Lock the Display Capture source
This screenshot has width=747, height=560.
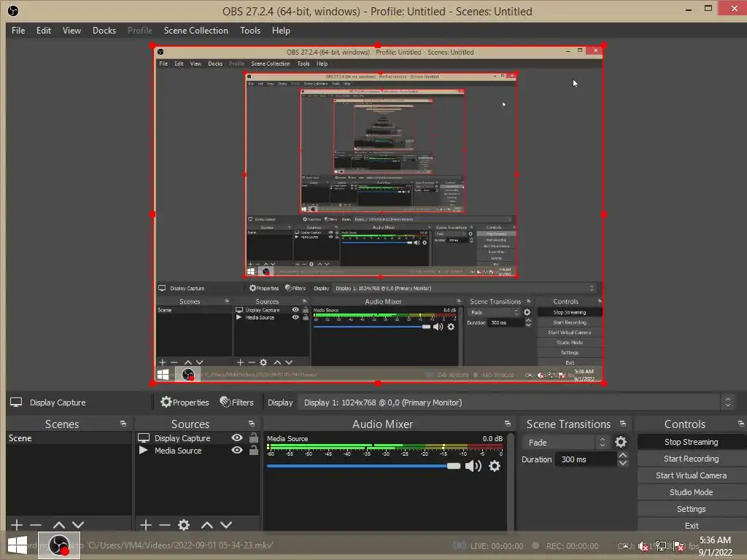tap(253, 437)
